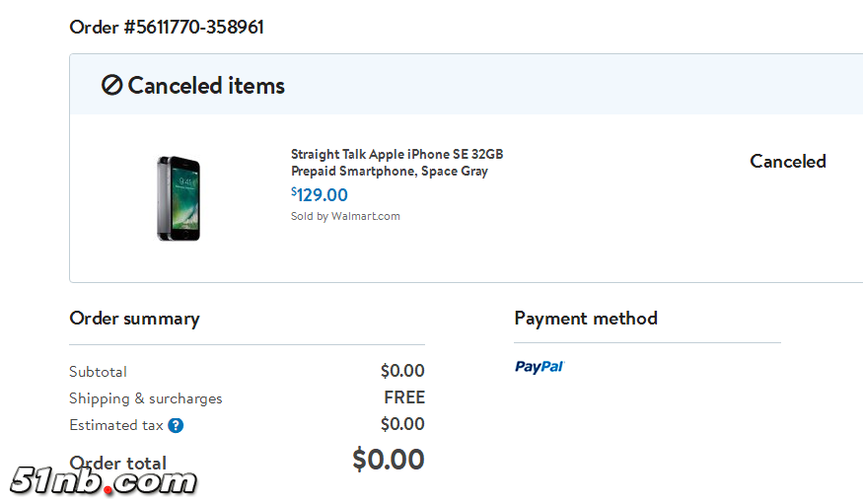The image size is (863, 504).
Task: Click the PayPal logo under Payment method
Action: pyautogui.click(x=539, y=367)
